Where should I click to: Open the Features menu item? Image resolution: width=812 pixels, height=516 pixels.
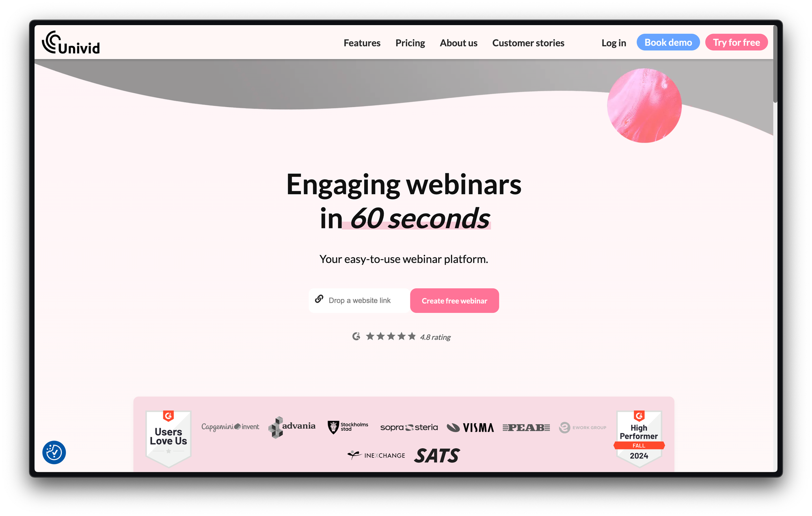[362, 43]
